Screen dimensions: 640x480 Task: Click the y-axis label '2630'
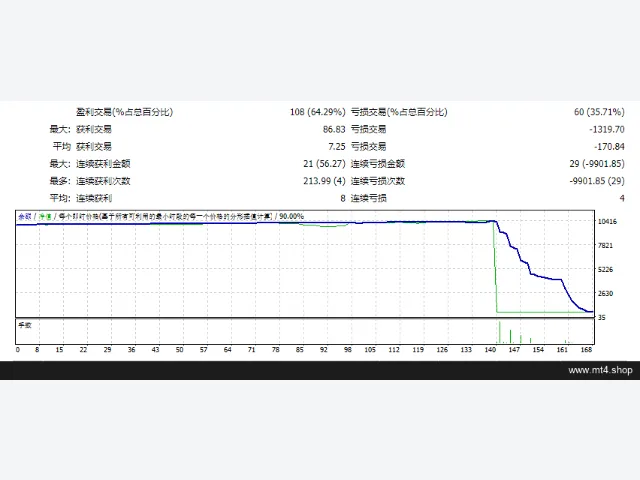[605, 293]
